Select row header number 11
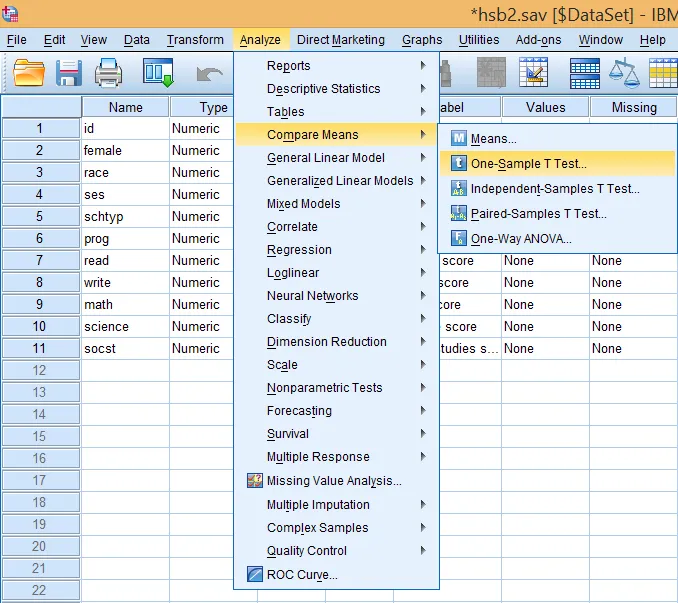This screenshot has height=603, width=678. pos(40,348)
